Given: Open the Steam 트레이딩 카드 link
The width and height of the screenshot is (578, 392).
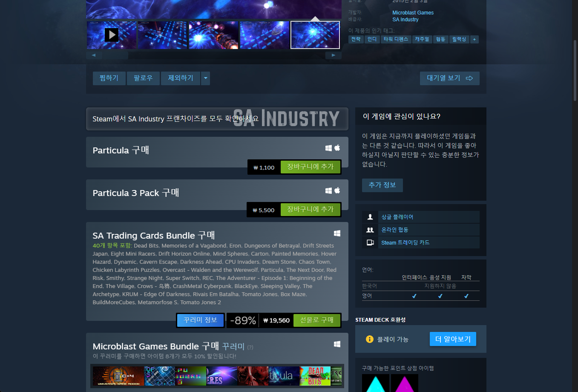Looking at the screenshot, I should (405, 242).
